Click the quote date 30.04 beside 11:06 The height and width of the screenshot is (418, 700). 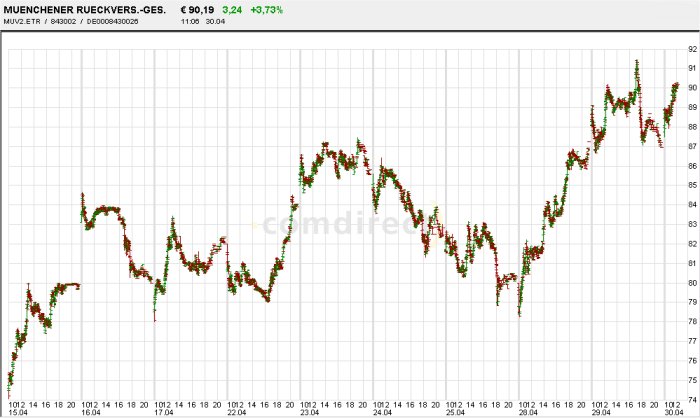[x=215, y=21]
